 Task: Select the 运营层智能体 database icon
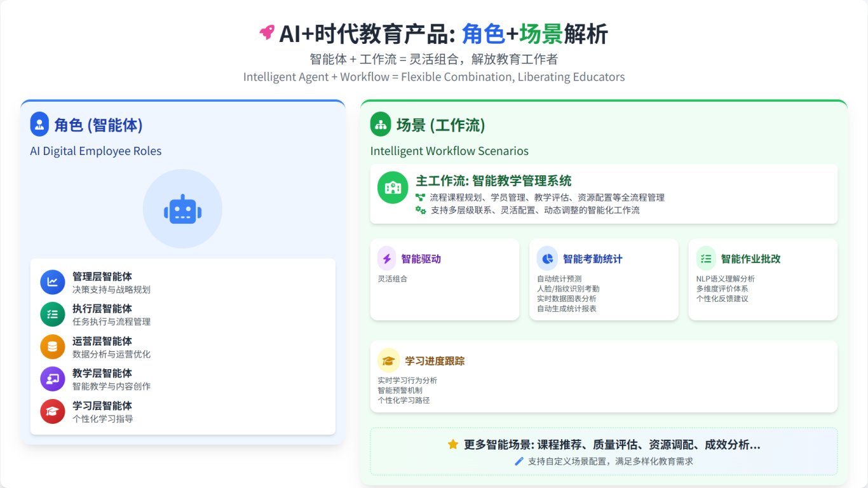53,347
